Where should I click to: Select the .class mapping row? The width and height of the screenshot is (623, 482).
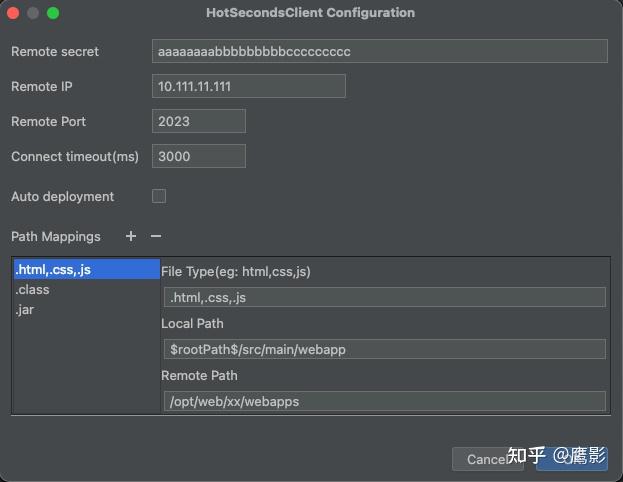87,290
